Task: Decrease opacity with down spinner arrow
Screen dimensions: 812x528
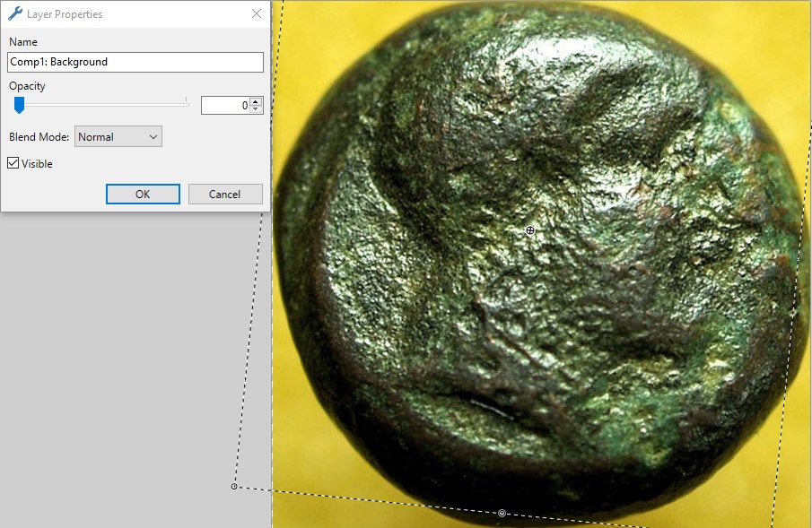Action: 256,109
